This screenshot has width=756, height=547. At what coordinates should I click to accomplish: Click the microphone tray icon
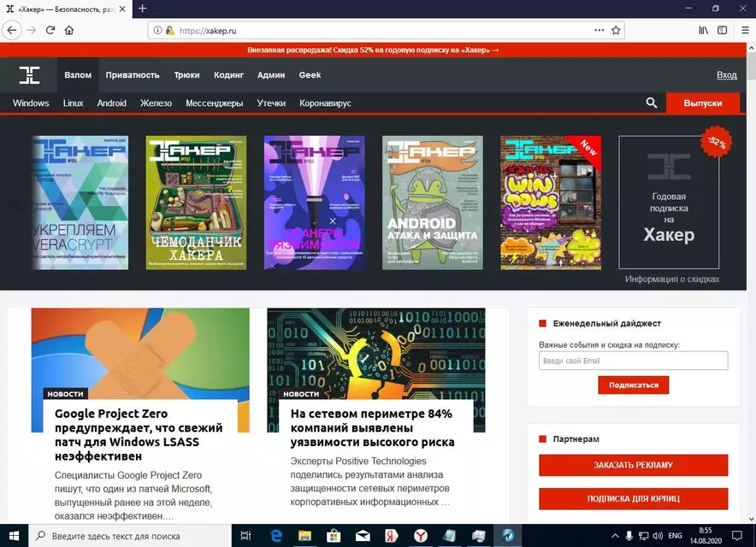[629, 536]
